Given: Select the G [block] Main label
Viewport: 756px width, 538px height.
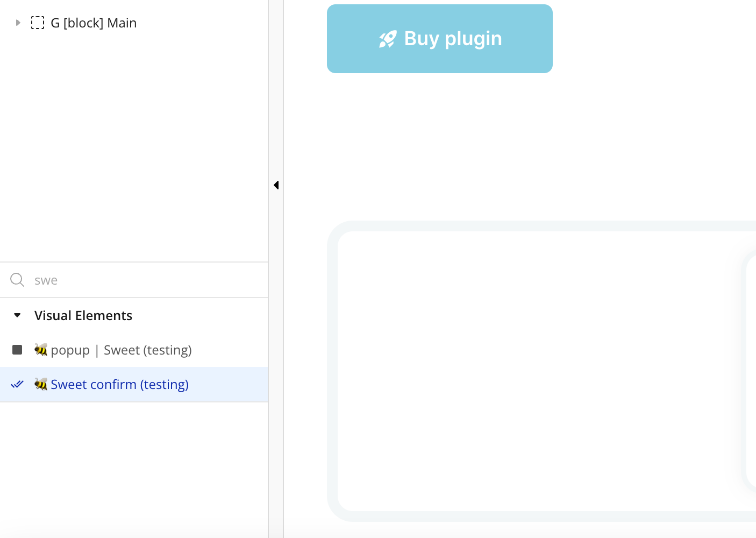Looking at the screenshot, I should click(x=94, y=23).
